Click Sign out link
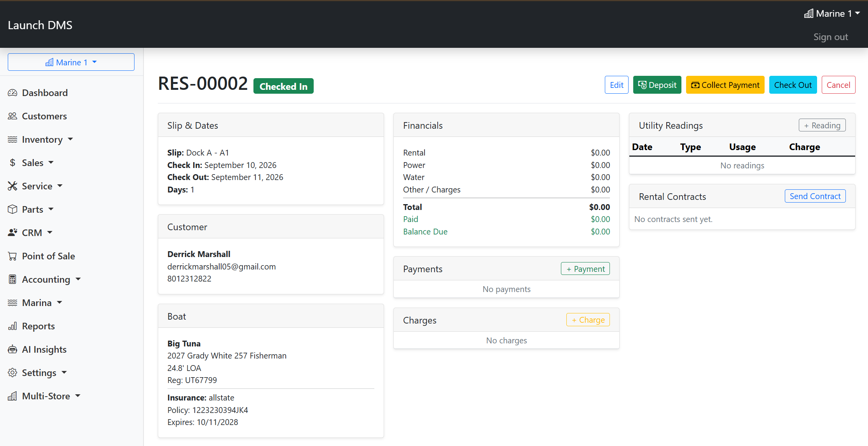This screenshot has height=446, width=868. 831,37
